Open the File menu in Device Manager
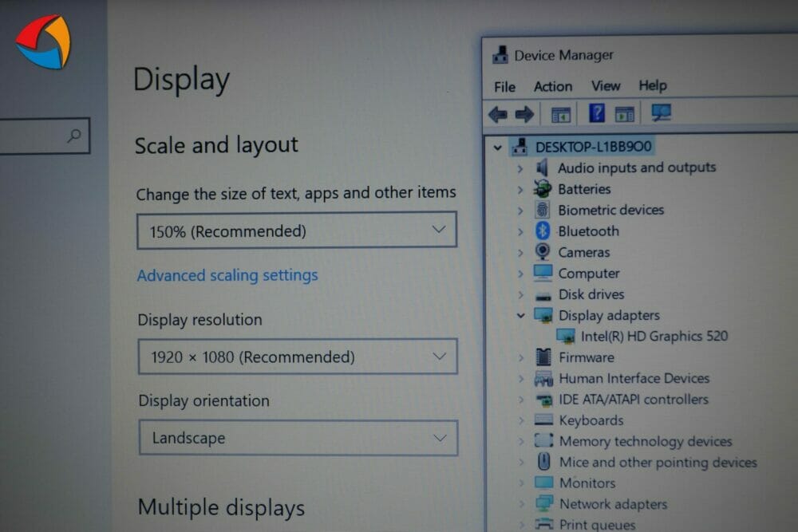 click(x=505, y=87)
